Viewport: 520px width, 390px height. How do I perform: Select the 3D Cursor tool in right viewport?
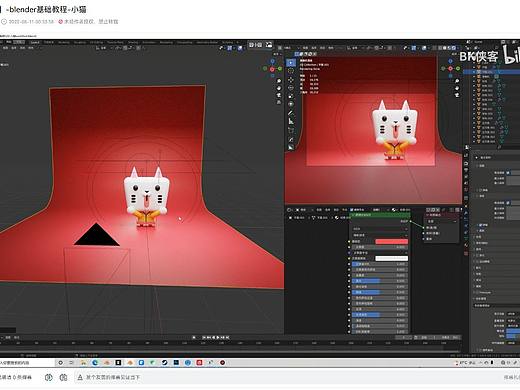[291, 71]
